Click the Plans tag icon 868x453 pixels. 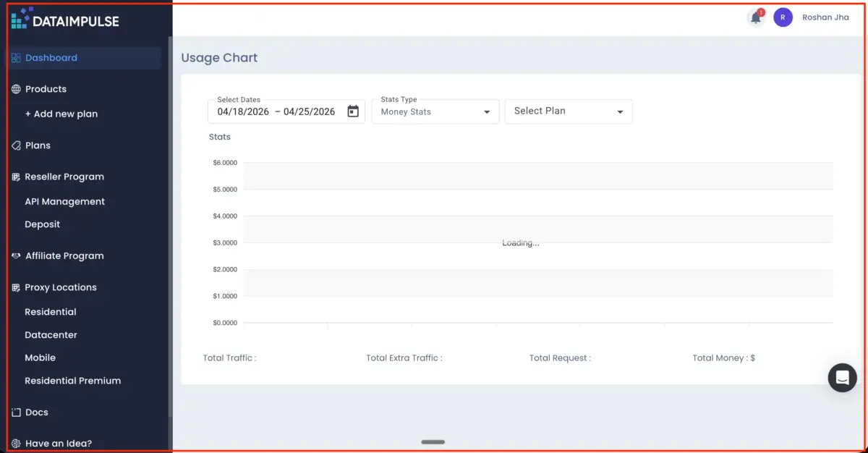click(x=16, y=145)
